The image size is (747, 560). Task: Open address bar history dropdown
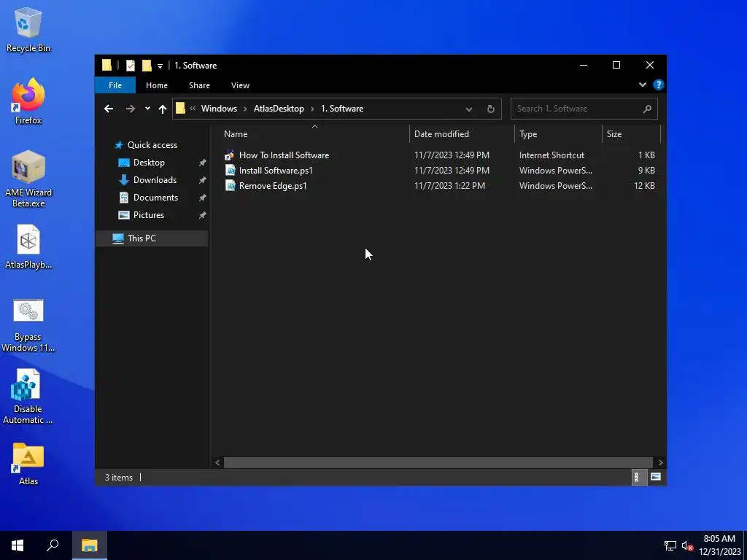469,109
